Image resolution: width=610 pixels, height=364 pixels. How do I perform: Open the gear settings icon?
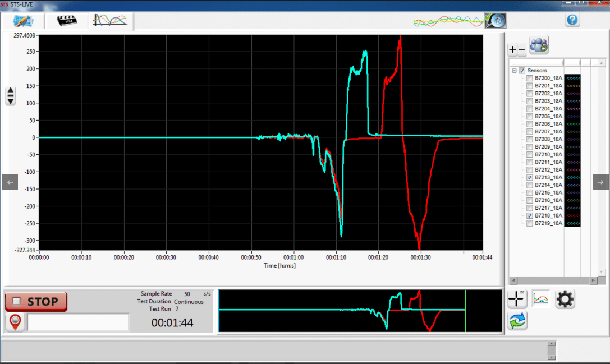click(565, 300)
